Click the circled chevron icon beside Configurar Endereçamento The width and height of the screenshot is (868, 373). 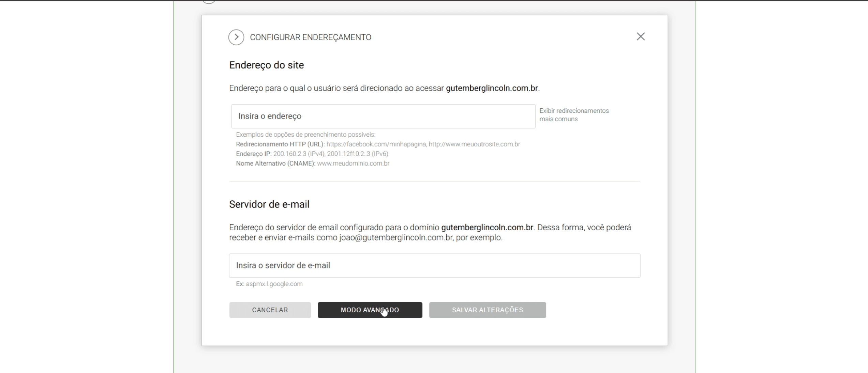click(236, 37)
